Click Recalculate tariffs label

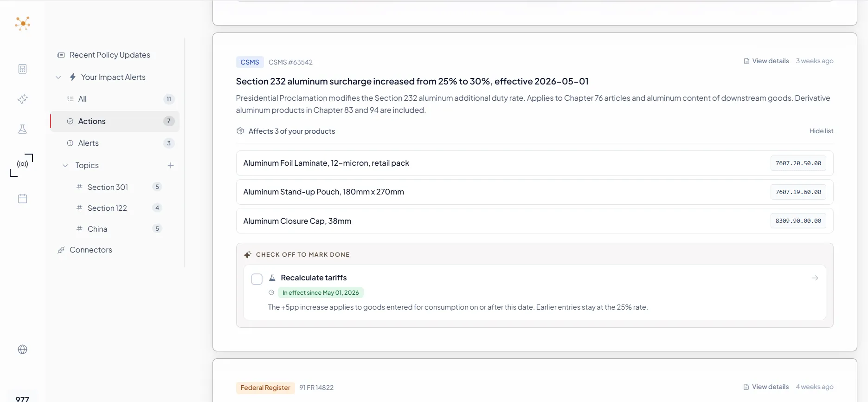point(314,278)
